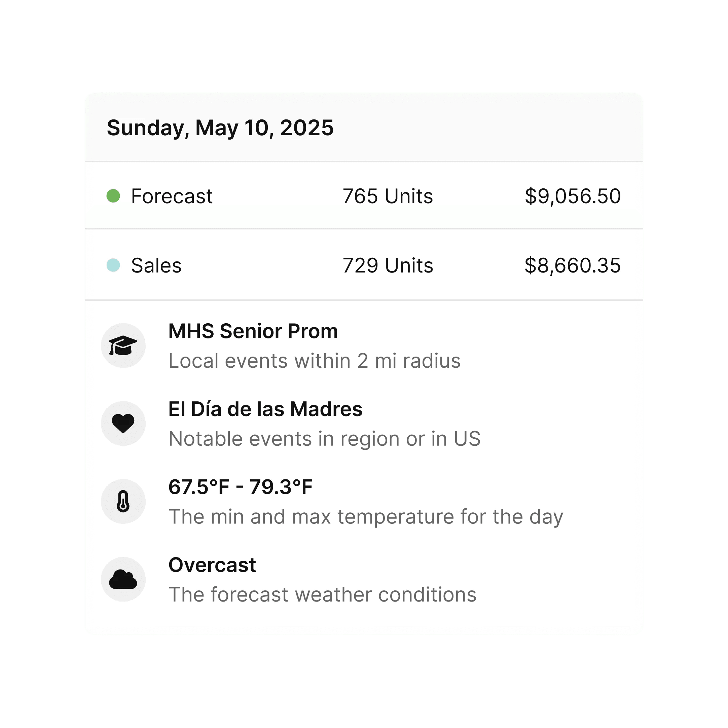Click the Overcast weather title

tap(212, 565)
